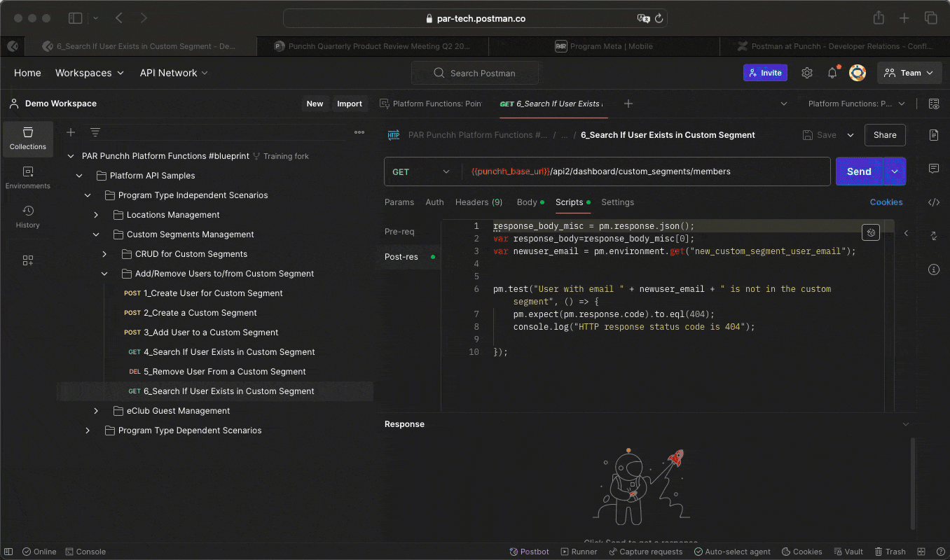Open the History sidebar panel

click(28, 217)
